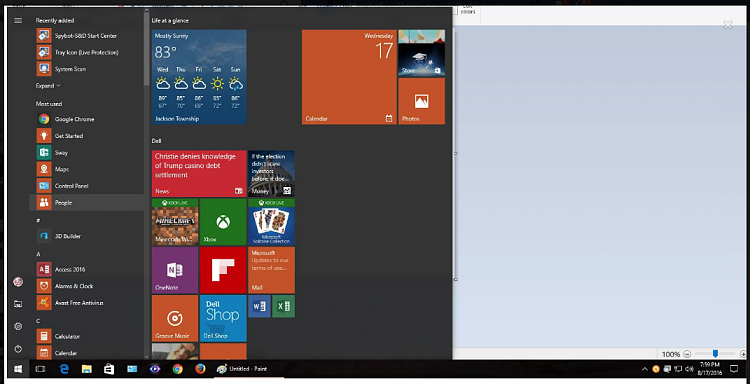Image resolution: width=750 pixels, height=384 pixels.
Task: Open the Microsoft Solitaire Collection tile
Action: tap(271, 222)
